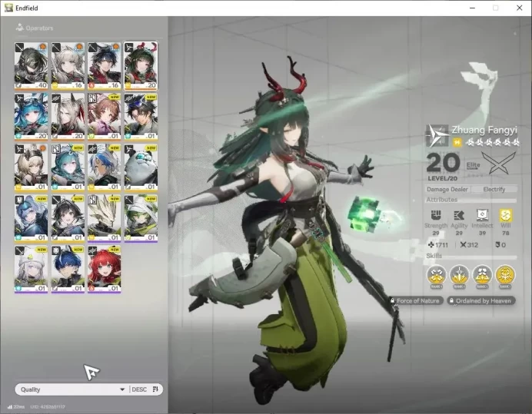Select the white cat-eared hood operator
Image resolution: width=532 pixels, height=414 pixels.
click(x=32, y=270)
